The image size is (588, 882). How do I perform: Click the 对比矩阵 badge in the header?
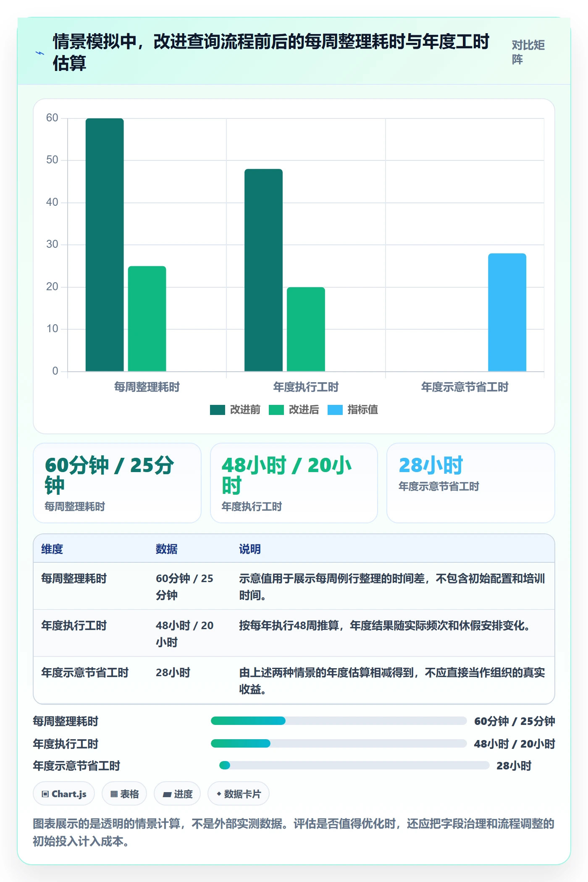[x=528, y=52]
